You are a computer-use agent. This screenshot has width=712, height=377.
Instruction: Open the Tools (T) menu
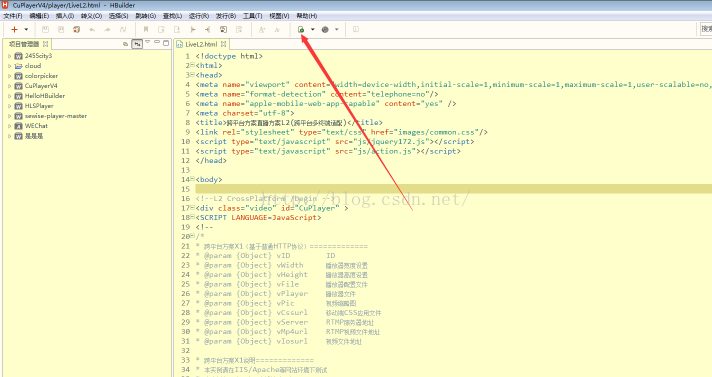point(252,16)
